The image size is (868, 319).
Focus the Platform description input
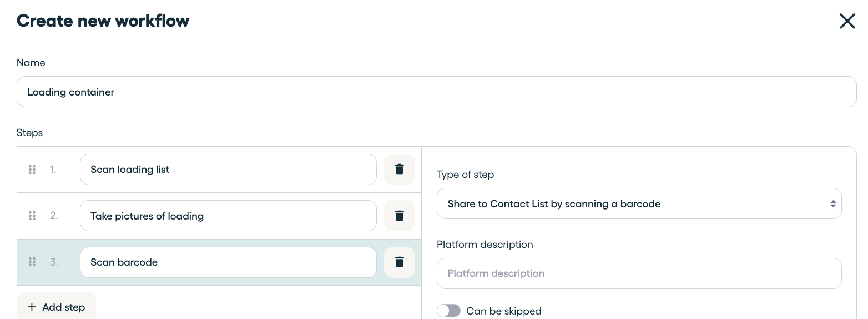639,273
